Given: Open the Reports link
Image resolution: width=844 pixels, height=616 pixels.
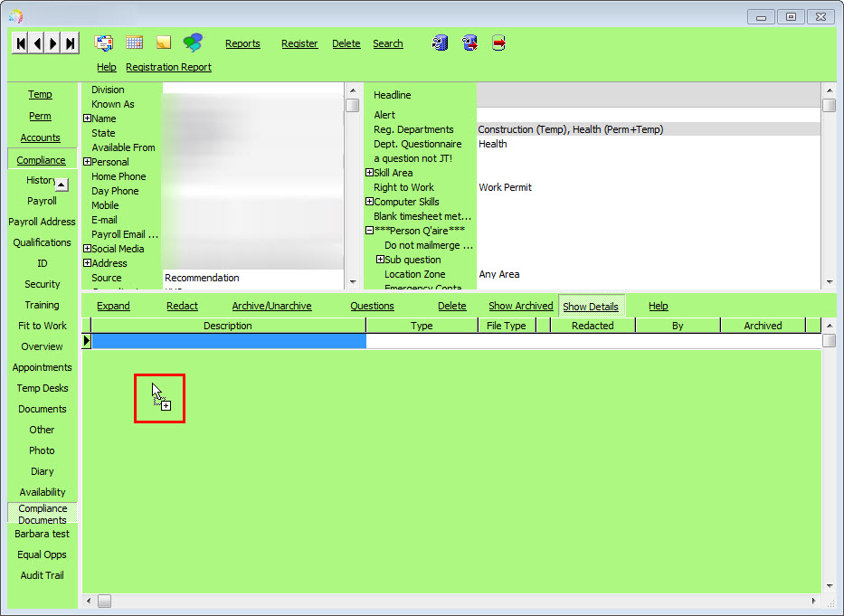Looking at the screenshot, I should [242, 43].
